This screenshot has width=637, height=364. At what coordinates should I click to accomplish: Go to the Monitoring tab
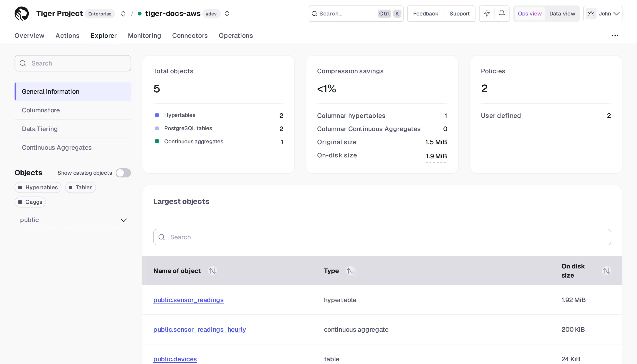[144, 36]
